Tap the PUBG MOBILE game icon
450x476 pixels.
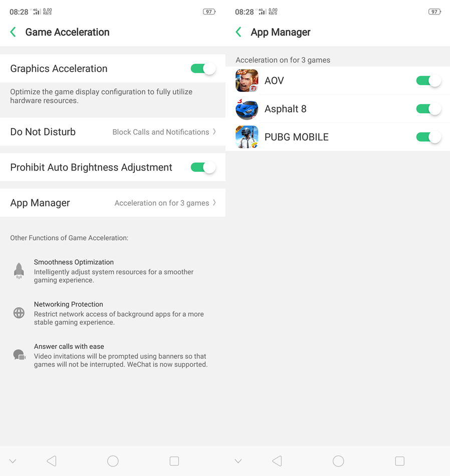pyautogui.click(x=247, y=137)
